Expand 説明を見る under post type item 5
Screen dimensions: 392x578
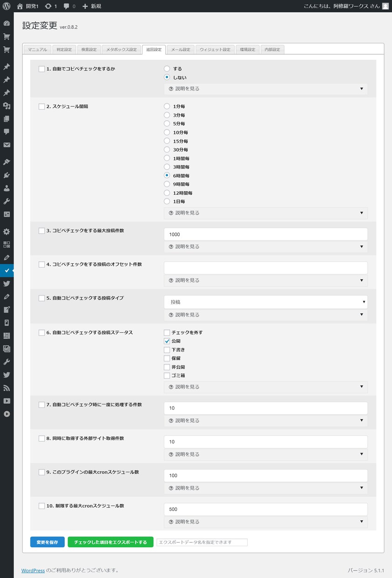coord(265,315)
